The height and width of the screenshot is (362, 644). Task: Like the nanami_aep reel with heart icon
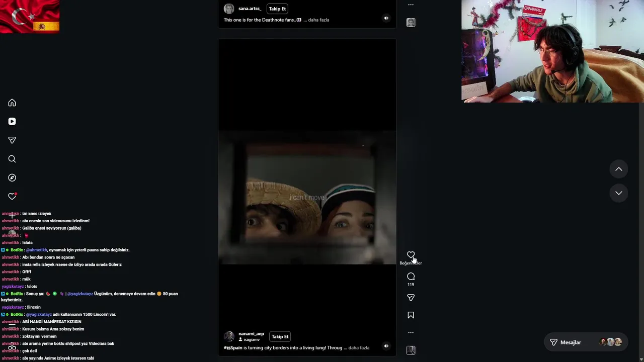click(411, 255)
